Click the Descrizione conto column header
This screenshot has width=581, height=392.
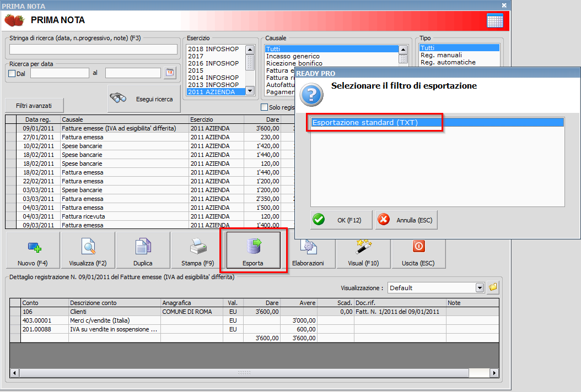point(115,303)
